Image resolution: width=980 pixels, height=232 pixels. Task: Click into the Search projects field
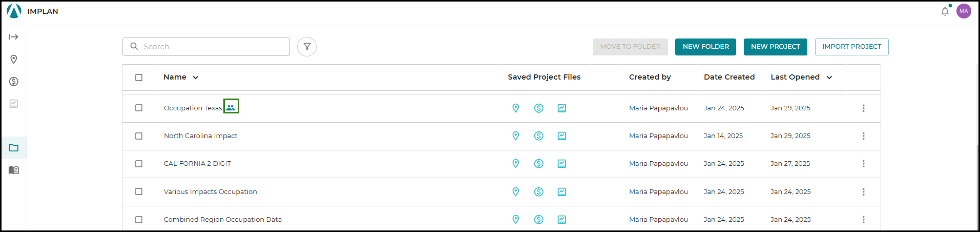coord(206,47)
